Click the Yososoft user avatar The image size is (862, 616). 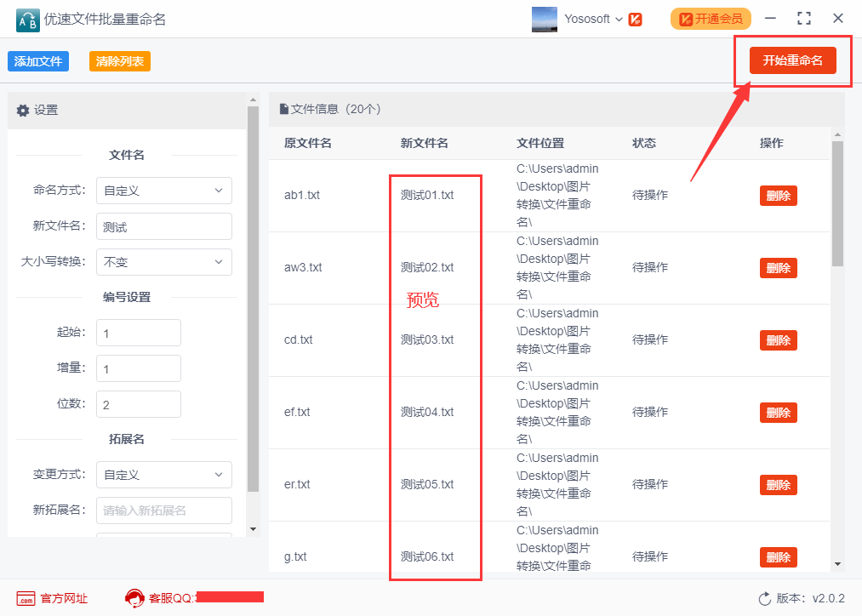coord(545,19)
